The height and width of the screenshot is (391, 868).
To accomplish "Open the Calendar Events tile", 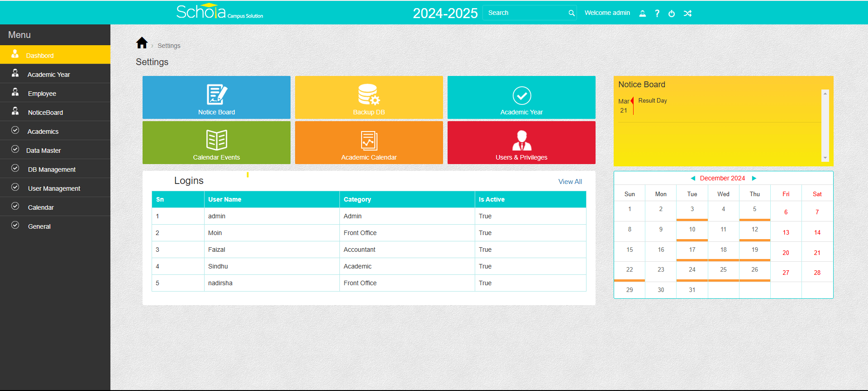I will click(x=216, y=142).
